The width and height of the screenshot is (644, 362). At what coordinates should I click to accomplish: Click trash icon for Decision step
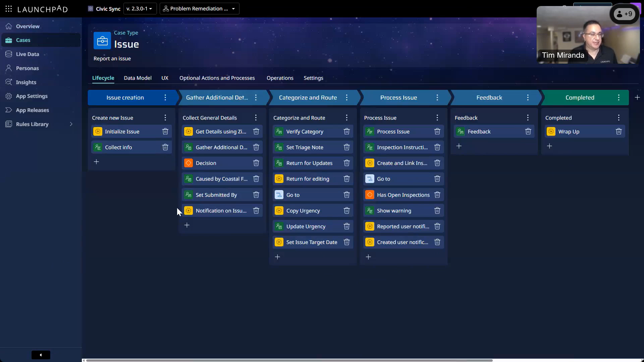[256, 163]
